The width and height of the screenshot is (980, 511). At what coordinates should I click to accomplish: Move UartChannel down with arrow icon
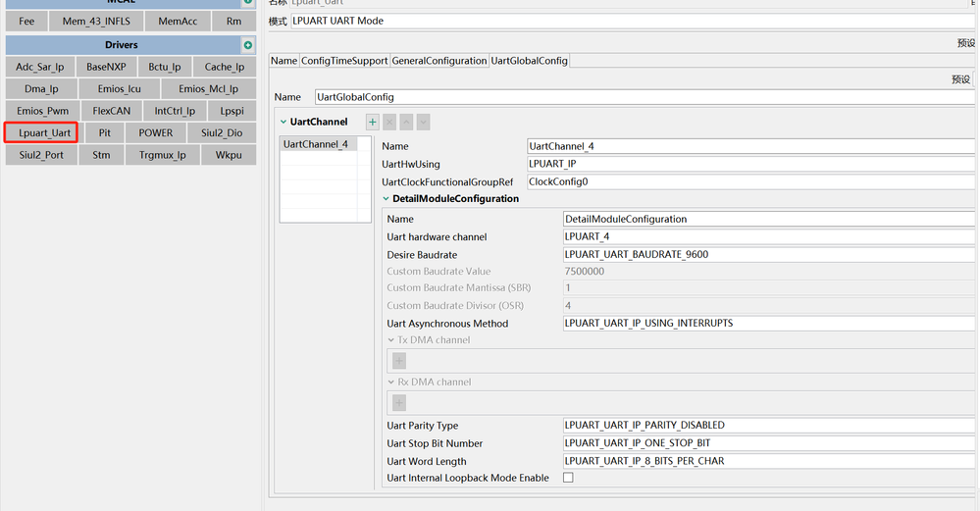[x=423, y=123]
